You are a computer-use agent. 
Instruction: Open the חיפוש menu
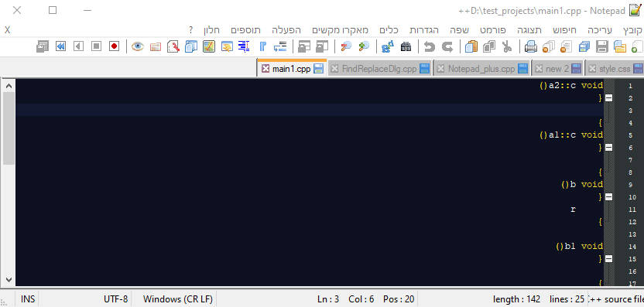(x=565, y=30)
